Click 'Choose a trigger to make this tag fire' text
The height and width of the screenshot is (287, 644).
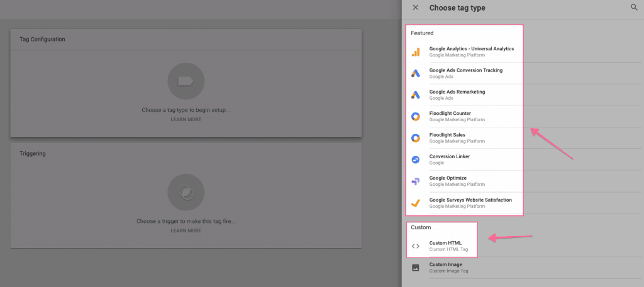[x=186, y=222]
